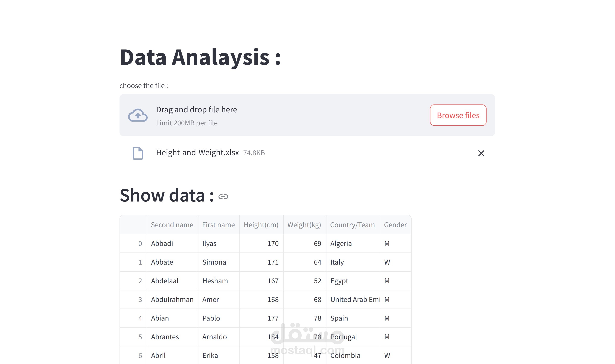Click the United Arab Emirates country cell
Image resolution: width=615 pixels, height=364 pixels.
[353, 299]
